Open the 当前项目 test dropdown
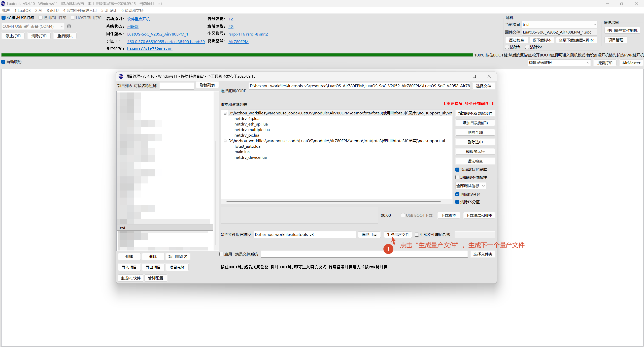Image resolution: width=644 pixels, height=347 pixels. [x=559, y=24]
